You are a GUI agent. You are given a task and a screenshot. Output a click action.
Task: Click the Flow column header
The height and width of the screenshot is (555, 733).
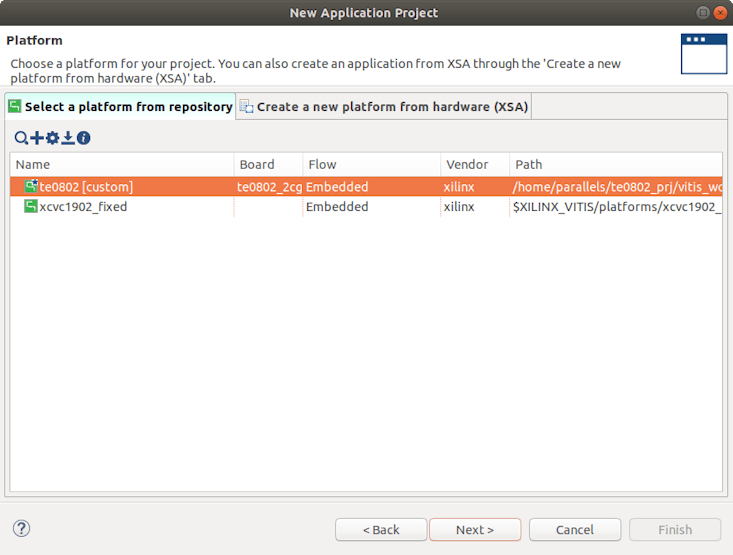pyautogui.click(x=370, y=164)
